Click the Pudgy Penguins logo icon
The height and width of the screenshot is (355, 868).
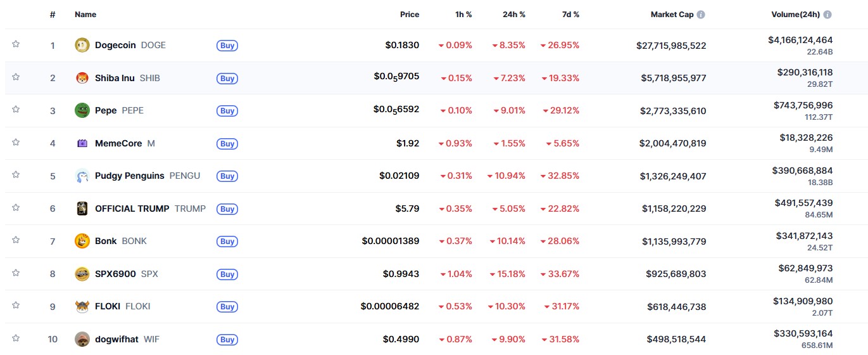(82, 176)
